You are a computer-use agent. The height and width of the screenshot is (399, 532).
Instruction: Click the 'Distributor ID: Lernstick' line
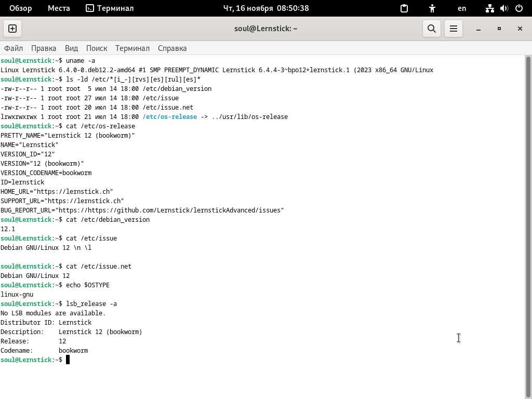46,323
